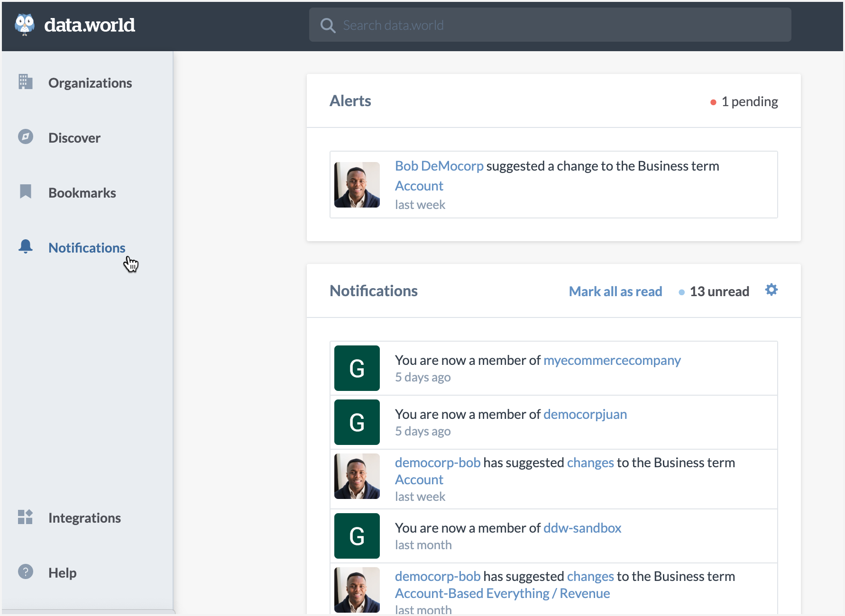Screen dimensions: 845x616
Task: Open notification settings gear icon
Action: 772,290
